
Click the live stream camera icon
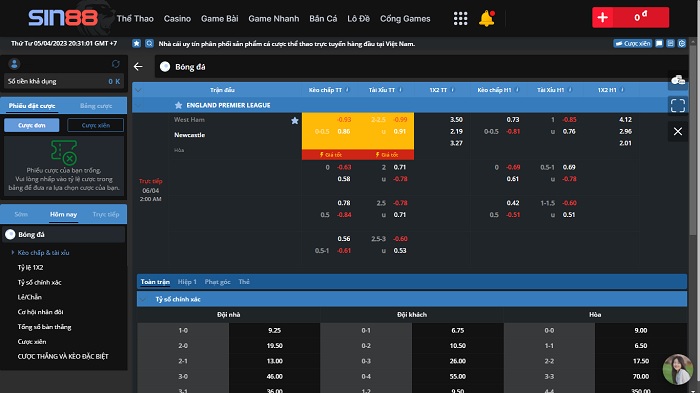click(678, 80)
